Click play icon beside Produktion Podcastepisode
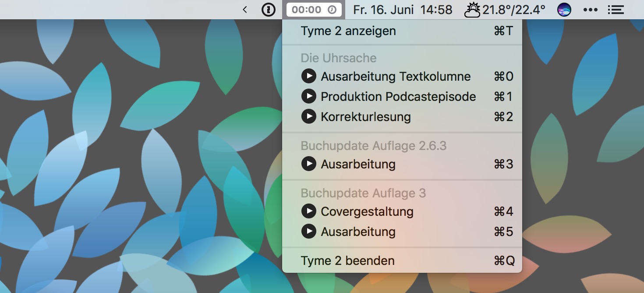The height and width of the screenshot is (293, 644). click(x=309, y=96)
